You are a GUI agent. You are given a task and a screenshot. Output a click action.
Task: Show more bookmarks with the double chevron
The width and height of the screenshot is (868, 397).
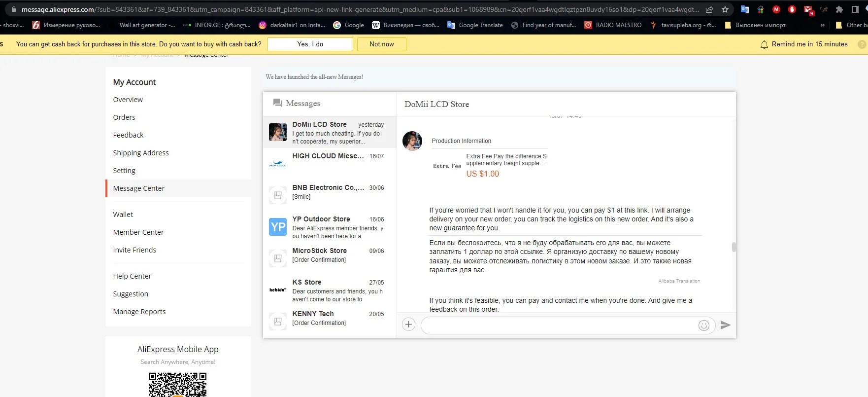[x=822, y=25]
